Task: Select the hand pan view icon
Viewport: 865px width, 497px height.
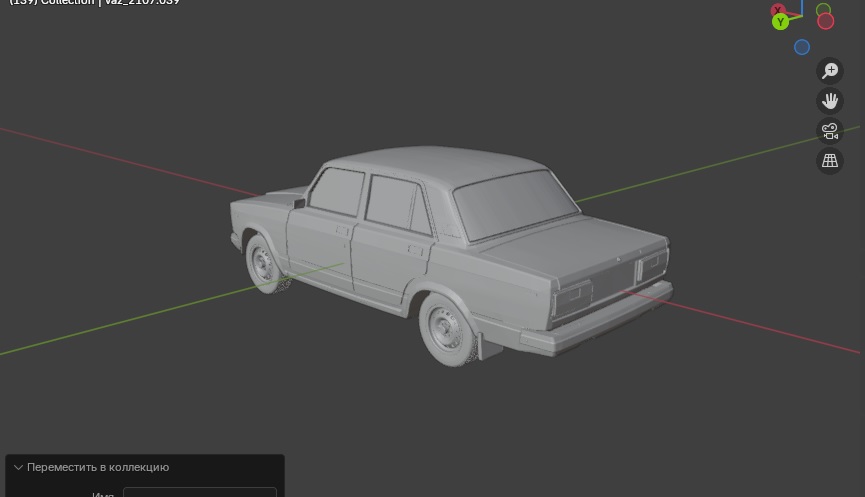Action: point(830,101)
